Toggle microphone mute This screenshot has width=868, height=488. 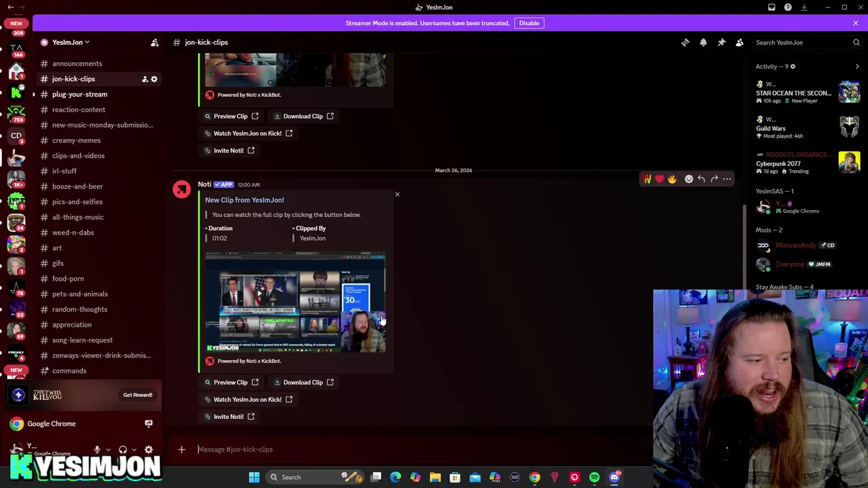click(x=97, y=450)
